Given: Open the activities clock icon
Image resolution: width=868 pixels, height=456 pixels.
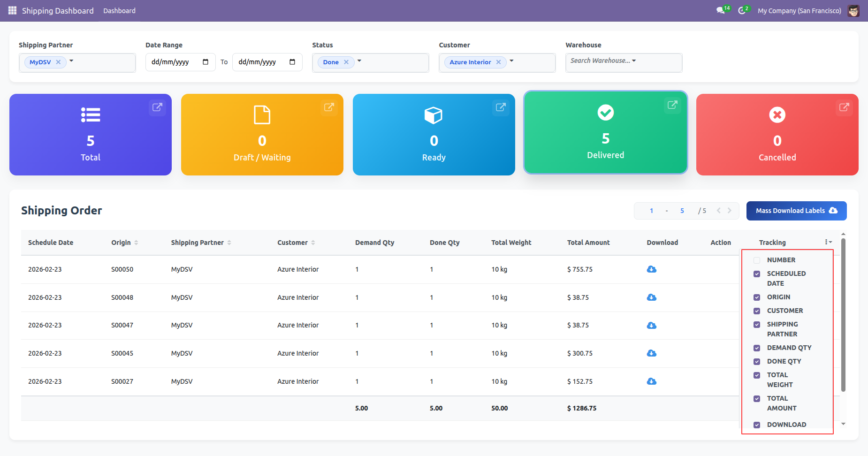Looking at the screenshot, I should [x=742, y=10].
